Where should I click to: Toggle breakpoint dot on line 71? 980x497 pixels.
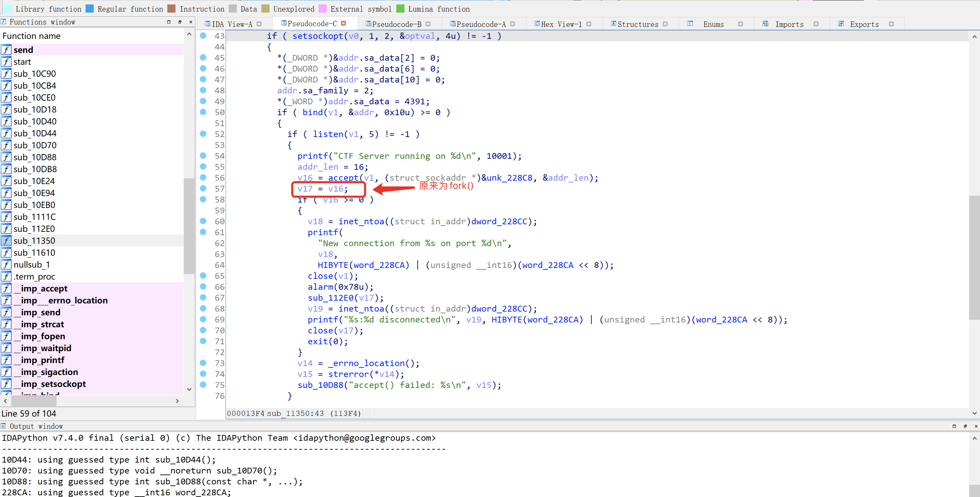[x=203, y=341]
